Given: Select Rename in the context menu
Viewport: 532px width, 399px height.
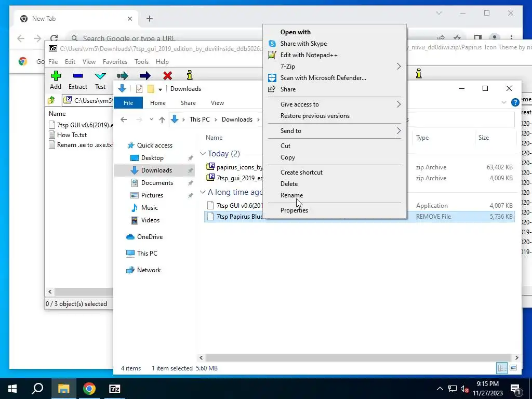Looking at the screenshot, I should tap(291, 195).
